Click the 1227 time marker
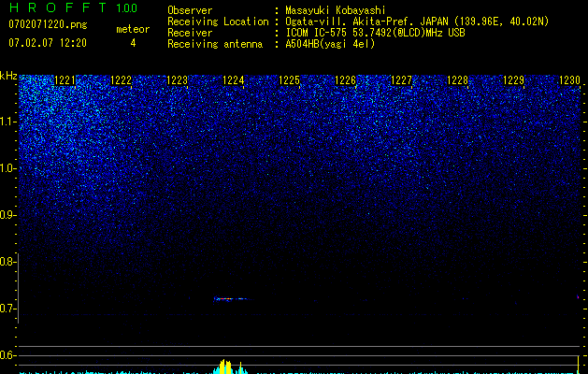Viewport: 588px width, 374px height. [401, 80]
